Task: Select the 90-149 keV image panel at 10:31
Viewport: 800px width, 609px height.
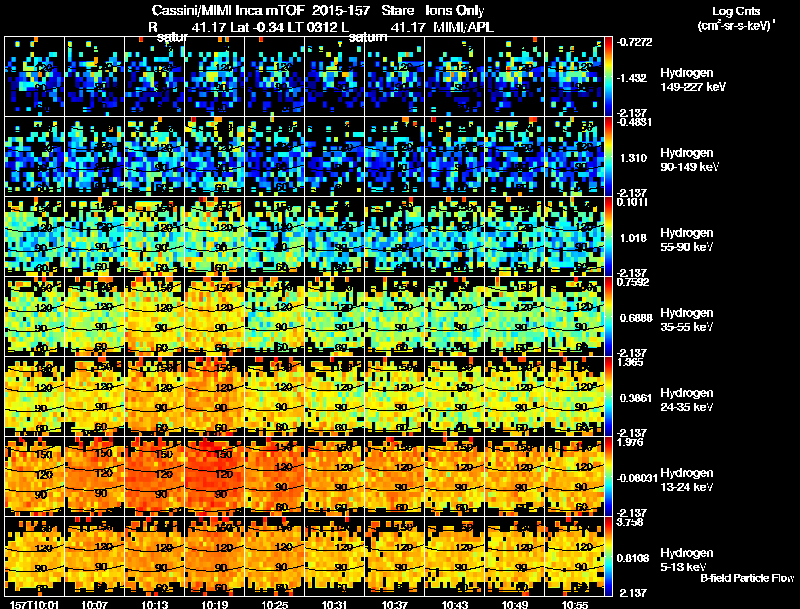Action: tap(335, 157)
